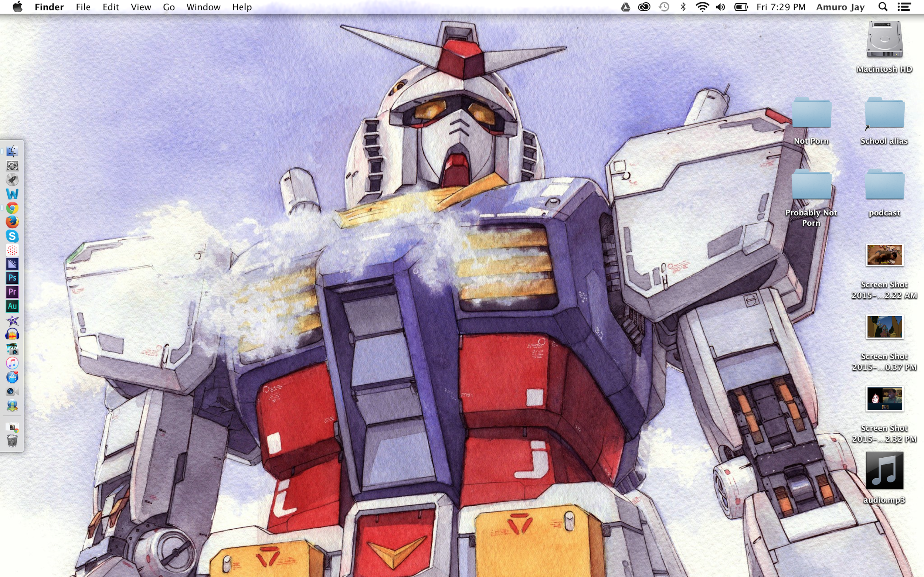
Task: Open iTunes from the Dock
Action: (x=12, y=363)
